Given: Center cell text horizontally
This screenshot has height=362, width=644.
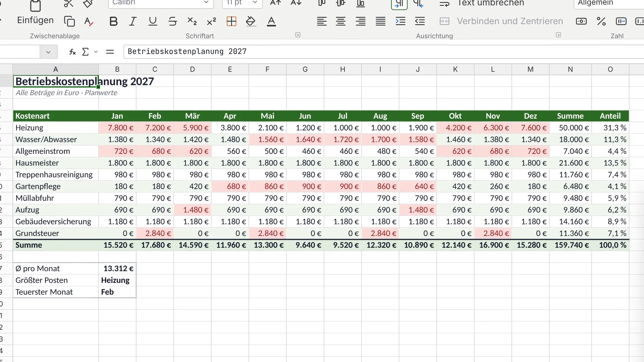Looking at the screenshot, I should click(x=341, y=21).
